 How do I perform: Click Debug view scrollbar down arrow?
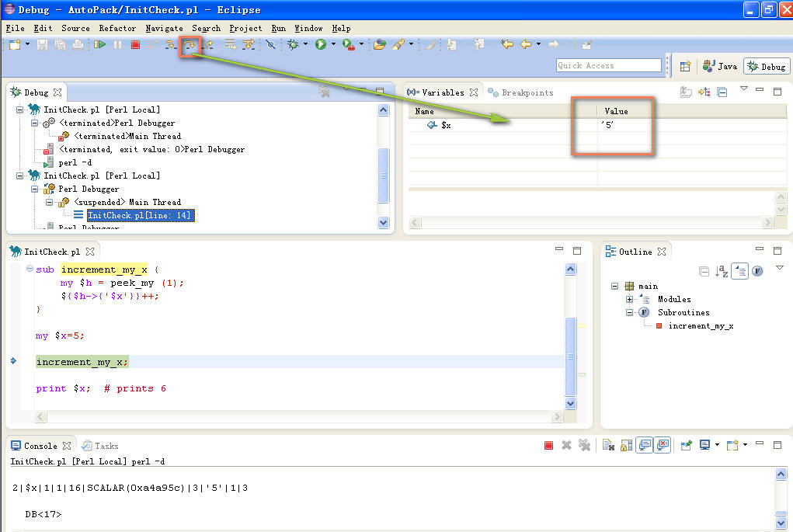point(384,222)
